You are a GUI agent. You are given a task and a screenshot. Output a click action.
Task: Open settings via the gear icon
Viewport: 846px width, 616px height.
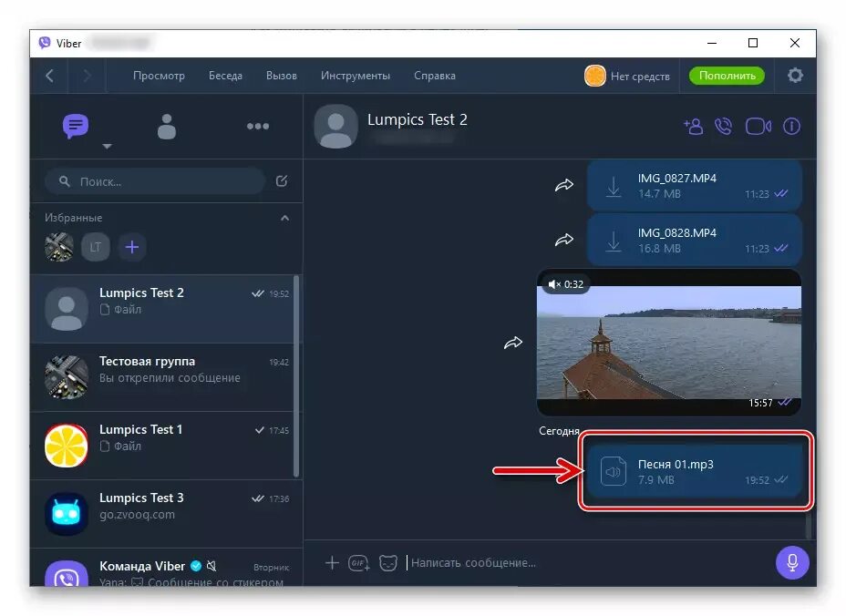pos(795,76)
